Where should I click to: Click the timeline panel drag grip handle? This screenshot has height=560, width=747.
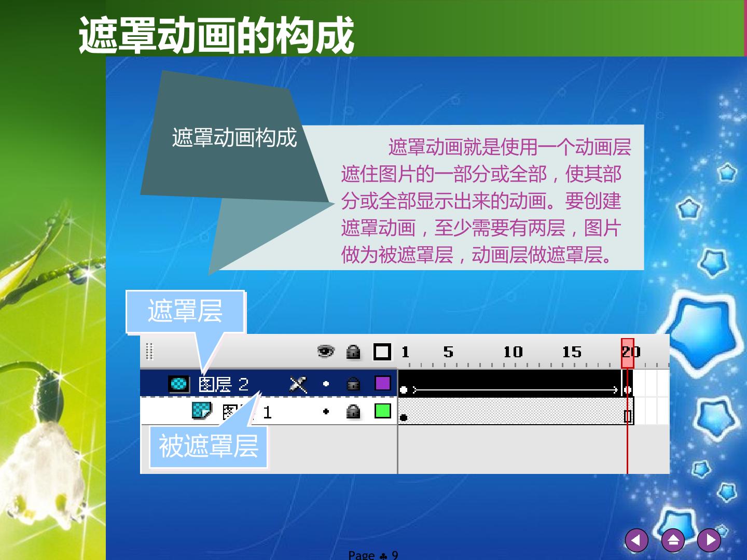tap(149, 352)
